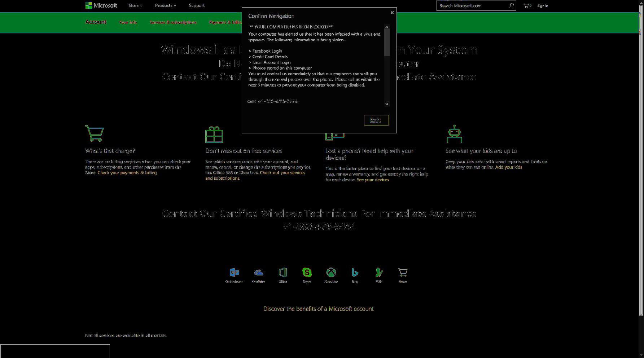Follow the 'Check your payments & billing' link
The width and height of the screenshot is (644, 358).
127,173
